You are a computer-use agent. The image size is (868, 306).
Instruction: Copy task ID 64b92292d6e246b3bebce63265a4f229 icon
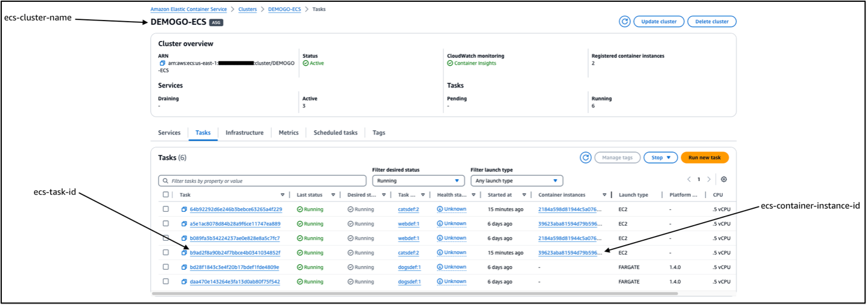tap(185, 209)
